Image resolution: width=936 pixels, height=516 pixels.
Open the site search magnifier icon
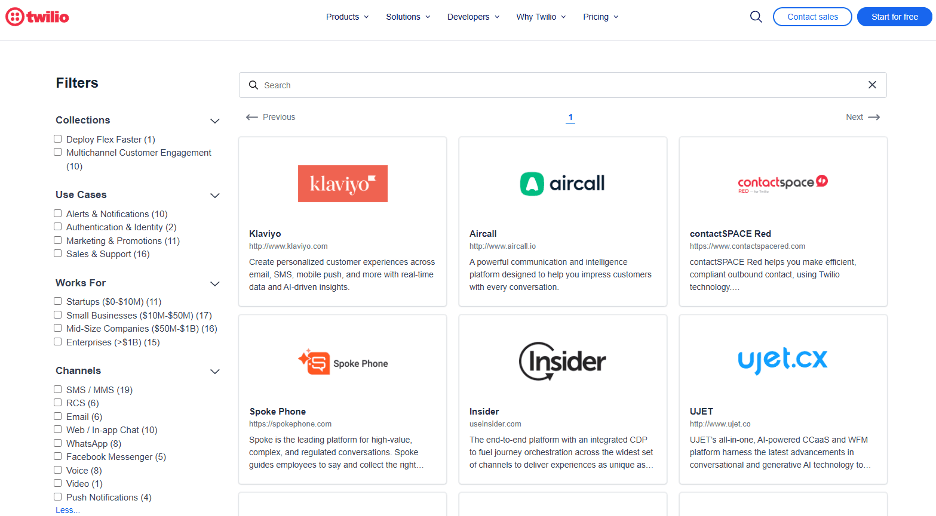point(755,17)
